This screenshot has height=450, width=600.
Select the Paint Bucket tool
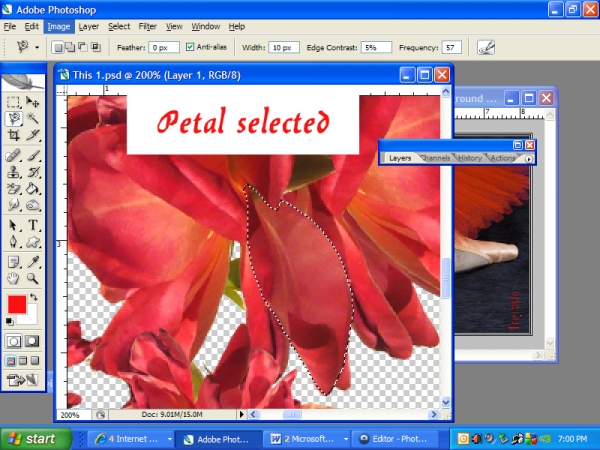(x=33, y=189)
